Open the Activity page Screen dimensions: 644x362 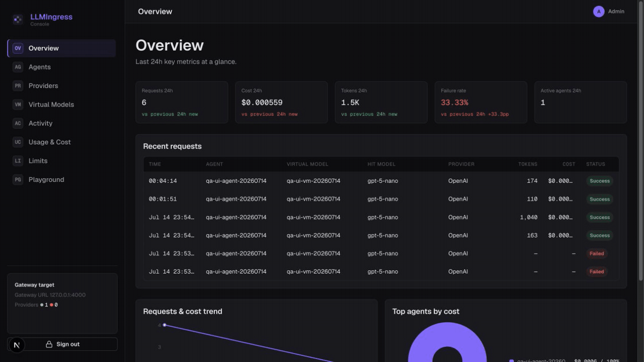(61, 123)
